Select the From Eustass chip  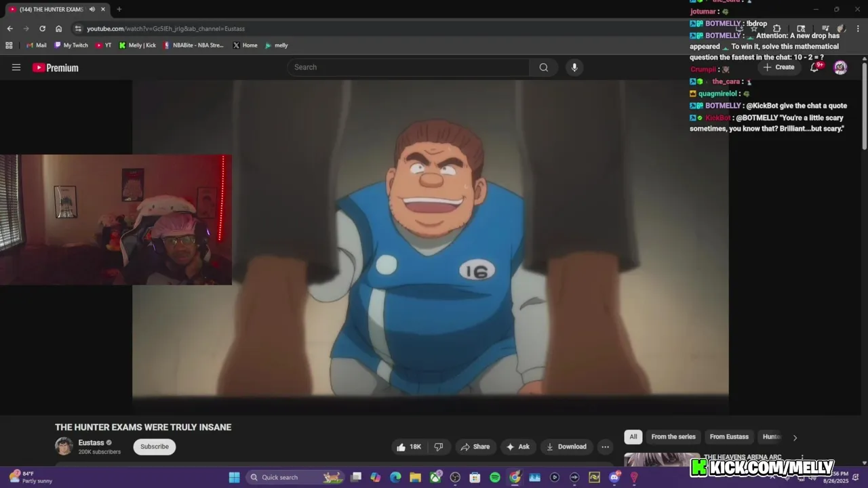pyautogui.click(x=729, y=436)
